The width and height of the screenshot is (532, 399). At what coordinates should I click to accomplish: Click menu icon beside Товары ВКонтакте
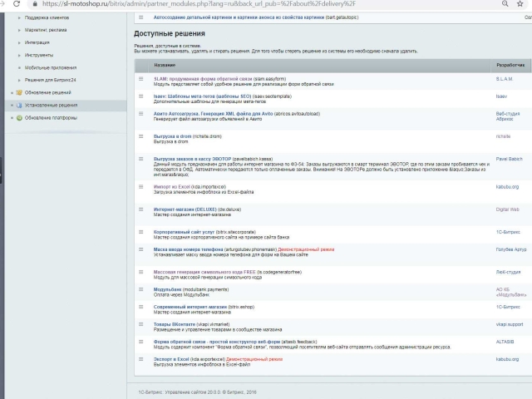140,323
